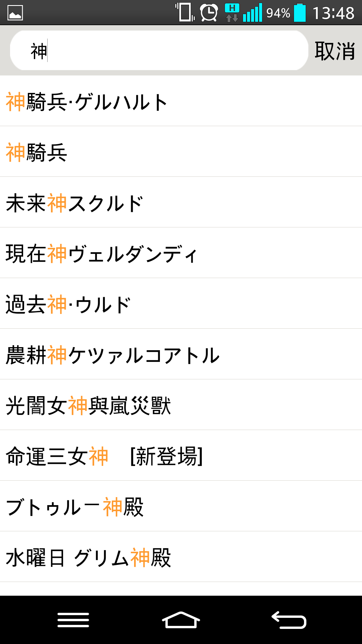Image resolution: width=362 pixels, height=644 pixels.
Task: Choose 水曜日 グリム神殿 from the list
Action: coord(181,557)
